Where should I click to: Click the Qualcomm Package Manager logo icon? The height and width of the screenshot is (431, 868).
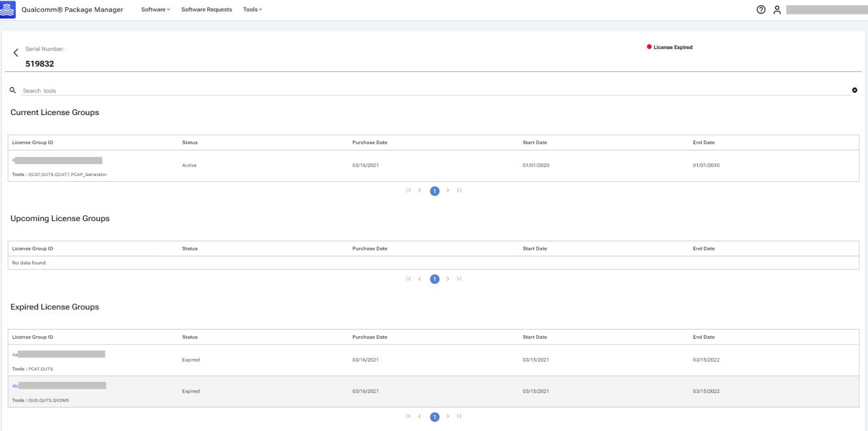[x=9, y=9]
